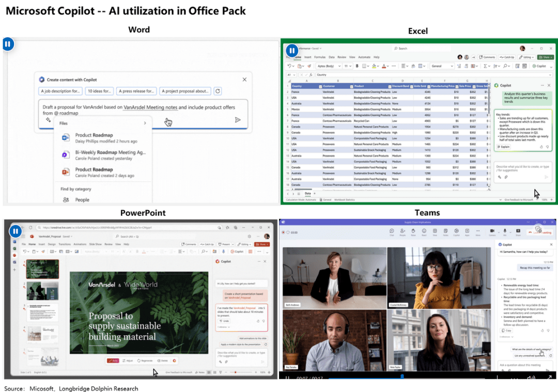
Task: Toggle the Teams microphone
Action: click(505, 232)
